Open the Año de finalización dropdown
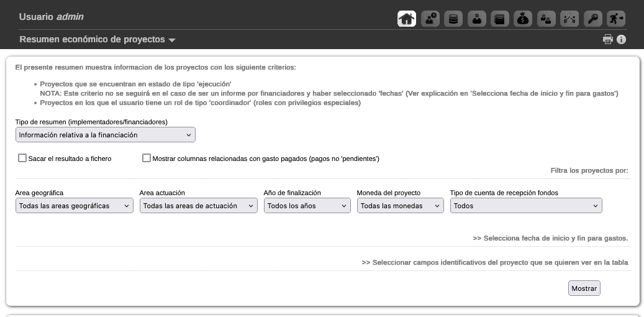Viewport: 644px width, 317px height. tap(307, 206)
